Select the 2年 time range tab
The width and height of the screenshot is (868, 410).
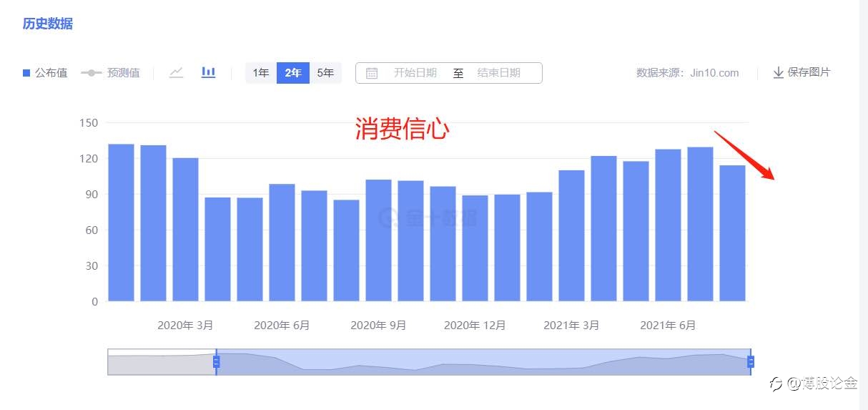pos(293,73)
